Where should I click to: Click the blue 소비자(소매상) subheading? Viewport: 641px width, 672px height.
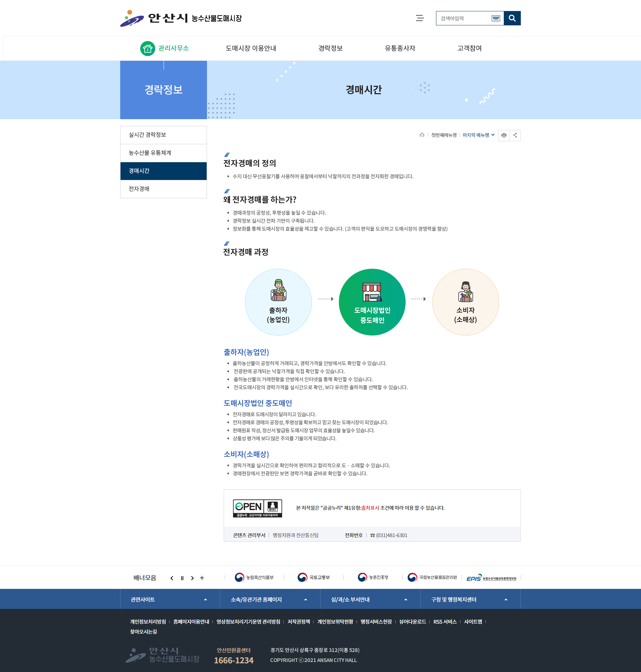(x=246, y=454)
